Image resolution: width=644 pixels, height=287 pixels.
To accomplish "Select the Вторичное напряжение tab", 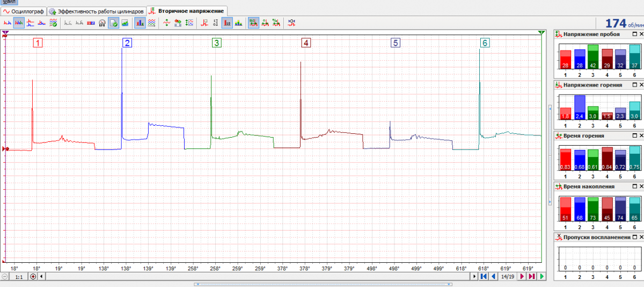I will [187, 11].
